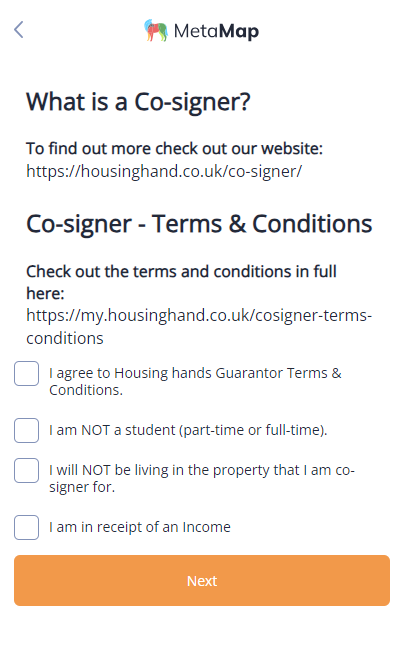This screenshot has height=656, width=405.
Task: Click the 'Co-signer - Terms & Conditions' heading
Action: [199, 224]
